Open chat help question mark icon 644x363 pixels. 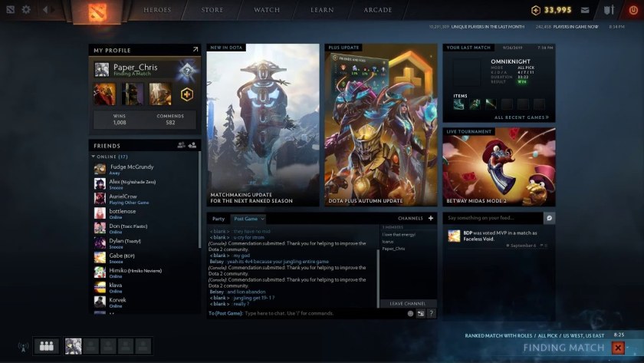pos(431,313)
